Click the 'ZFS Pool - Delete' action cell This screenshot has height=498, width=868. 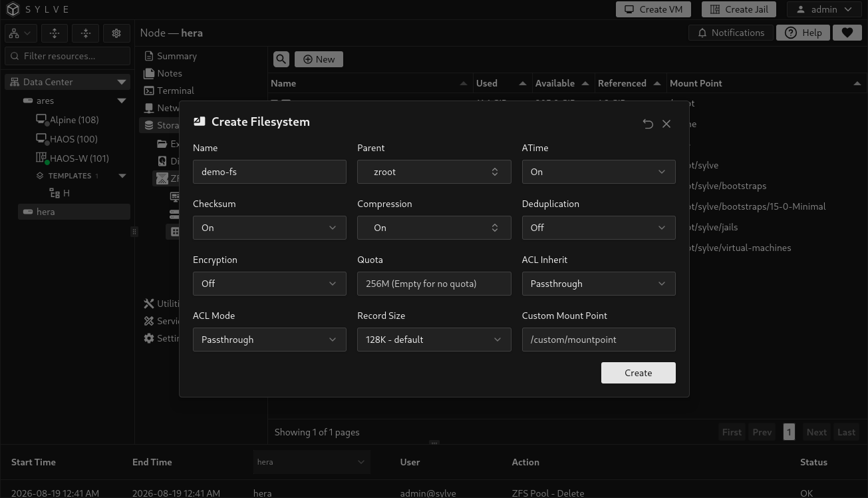pos(548,493)
